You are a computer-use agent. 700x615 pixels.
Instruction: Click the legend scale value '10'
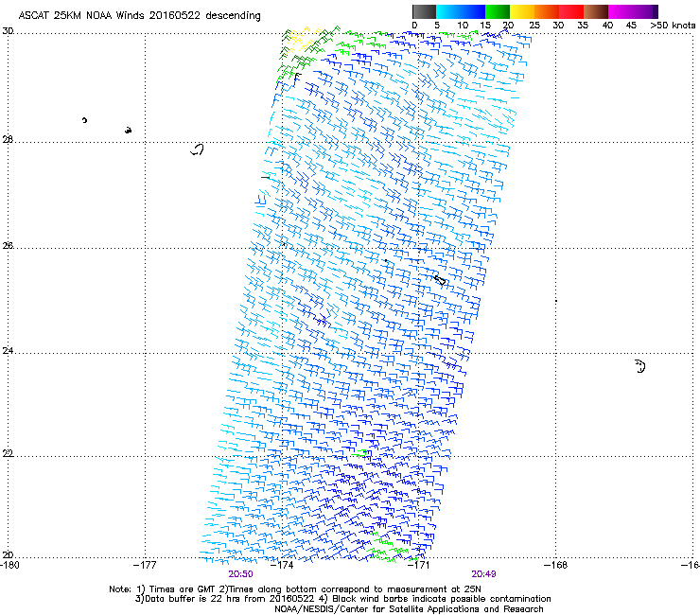pos(462,26)
